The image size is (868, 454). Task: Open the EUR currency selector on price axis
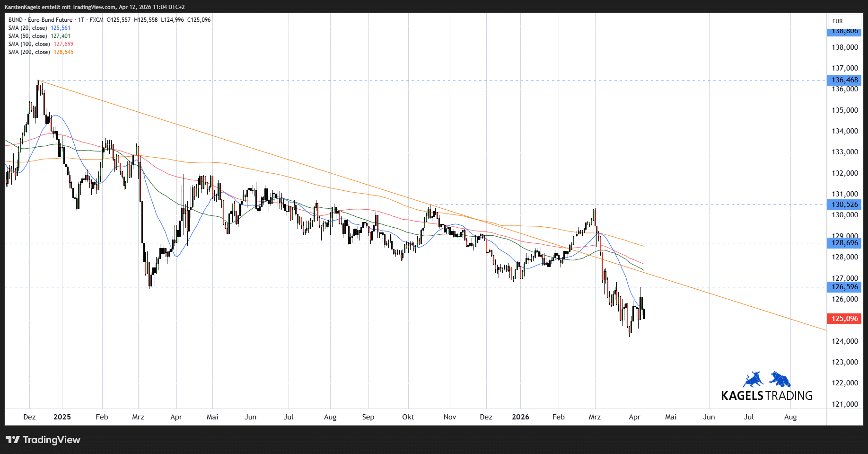(x=837, y=21)
